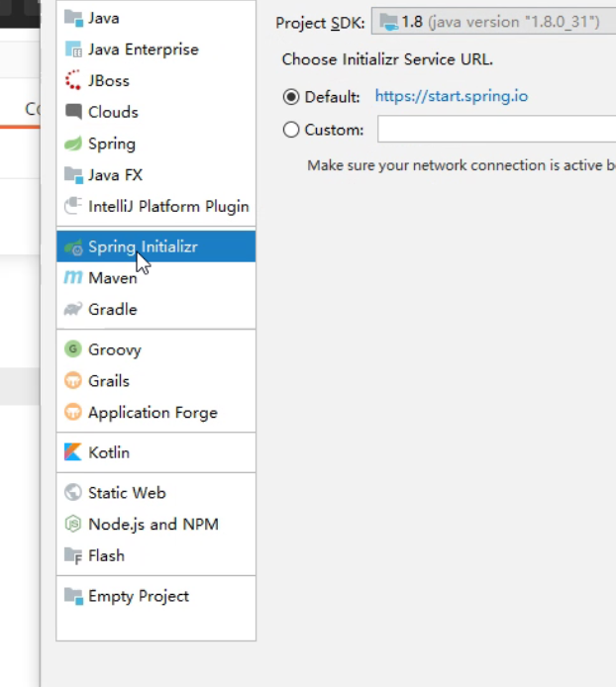Click the Gradle elephant icon
This screenshot has width=616, height=687.
coord(73,309)
